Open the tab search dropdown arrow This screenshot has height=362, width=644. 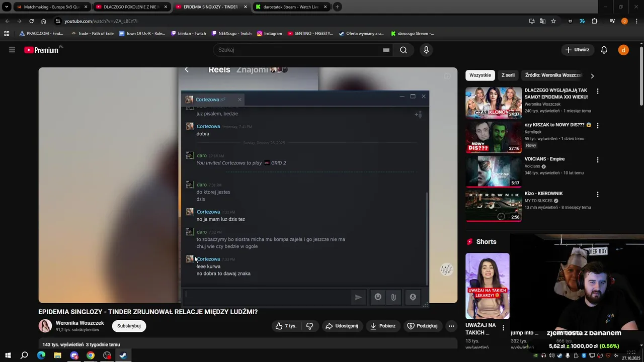[7, 7]
